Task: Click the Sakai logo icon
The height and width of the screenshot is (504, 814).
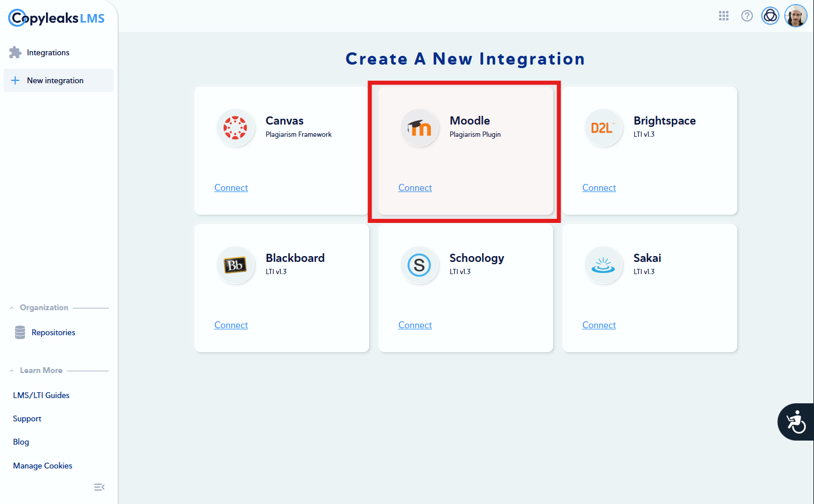Action: click(604, 265)
